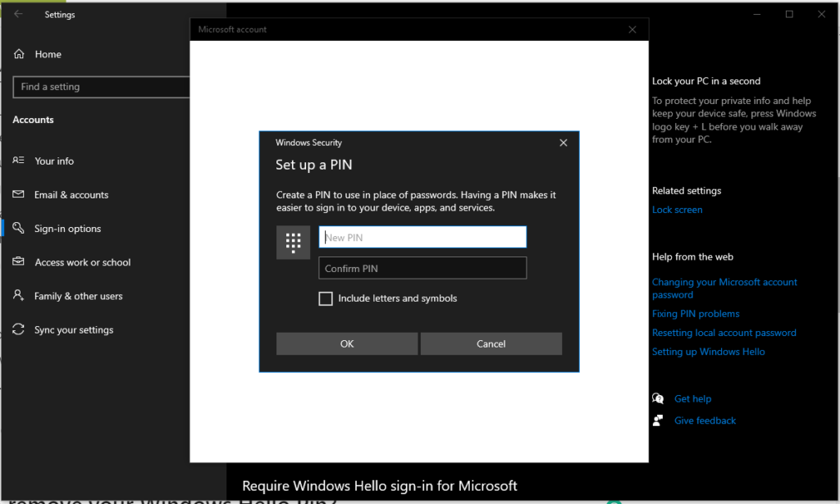
Task: Open the Your info account icon
Action: pos(18,161)
